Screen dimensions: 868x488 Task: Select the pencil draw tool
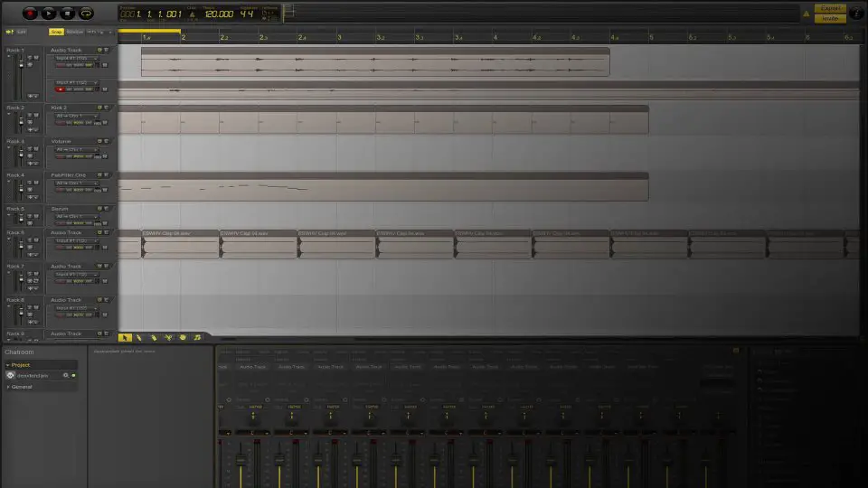coord(139,337)
